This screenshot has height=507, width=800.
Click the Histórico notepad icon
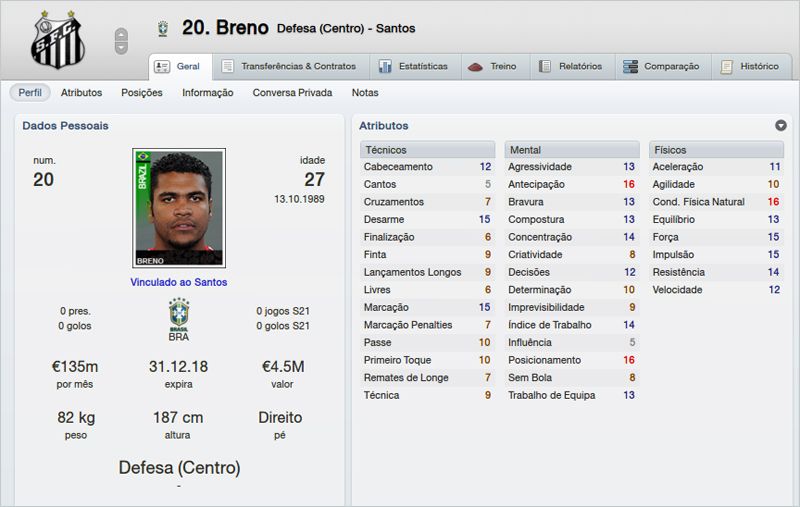(727, 67)
